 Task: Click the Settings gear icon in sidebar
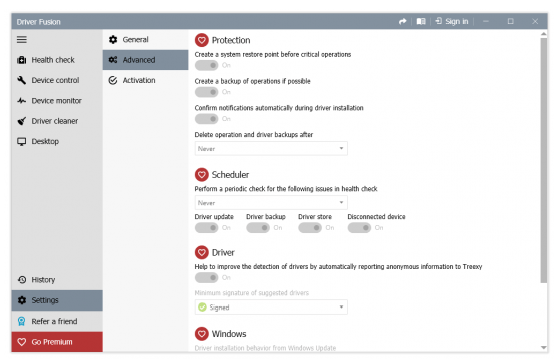click(x=22, y=300)
